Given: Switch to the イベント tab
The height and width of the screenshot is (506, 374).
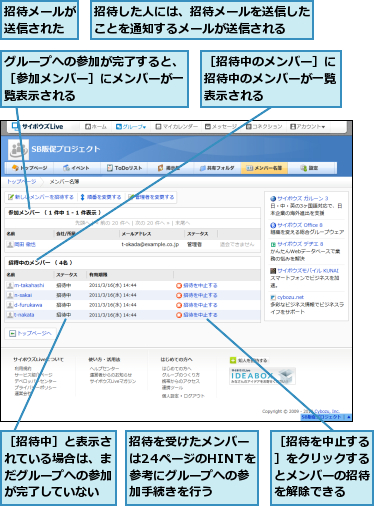Looking at the screenshot, I should pyautogui.click(x=76, y=168).
